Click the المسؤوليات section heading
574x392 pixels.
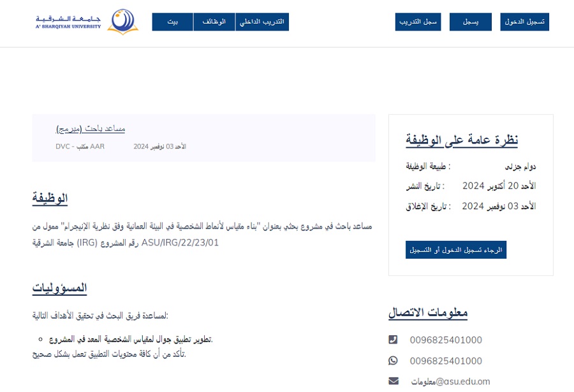[59, 288]
